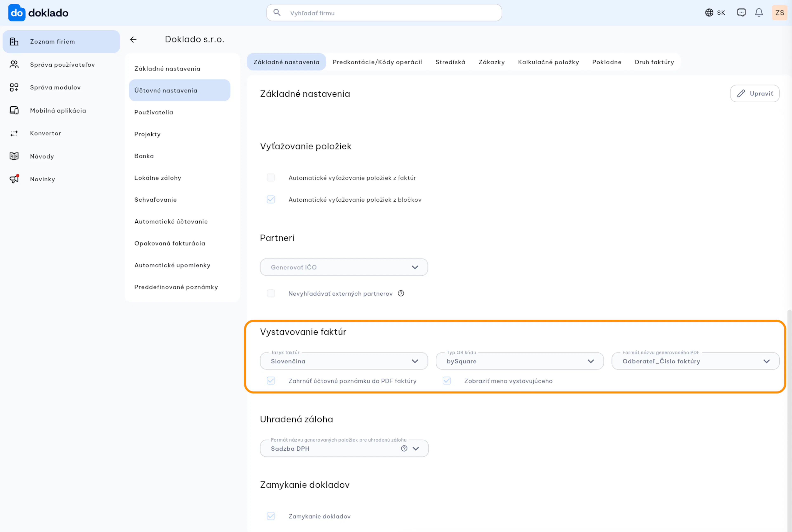Select Základné nastavenia in company menu
792x532 pixels.
[180, 69]
